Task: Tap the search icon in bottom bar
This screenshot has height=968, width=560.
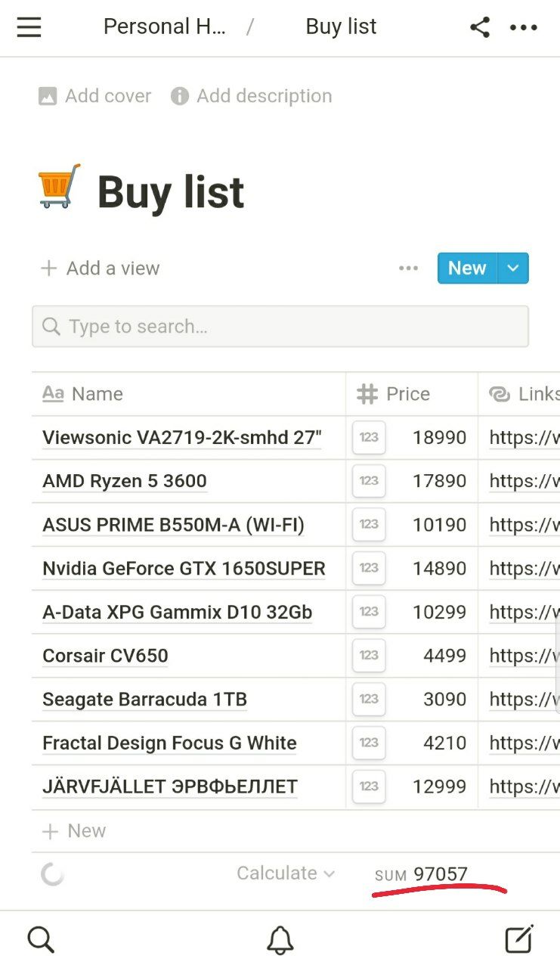Action: click(x=41, y=939)
